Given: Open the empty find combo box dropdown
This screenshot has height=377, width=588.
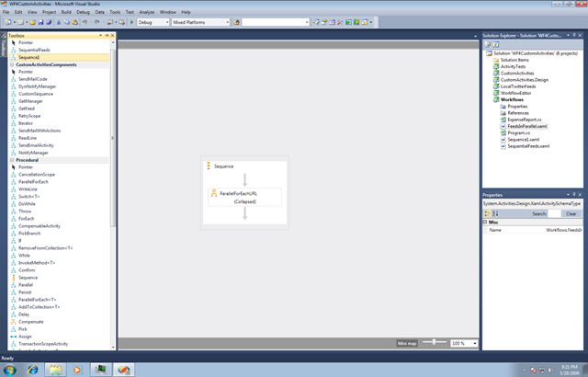Looking at the screenshot, I should pyautogui.click(x=307, y=22).
